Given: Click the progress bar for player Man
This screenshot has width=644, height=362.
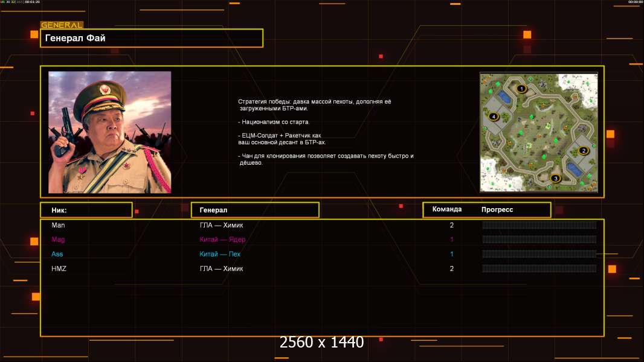Looking at the screenshot, I should tap(539, 225).
